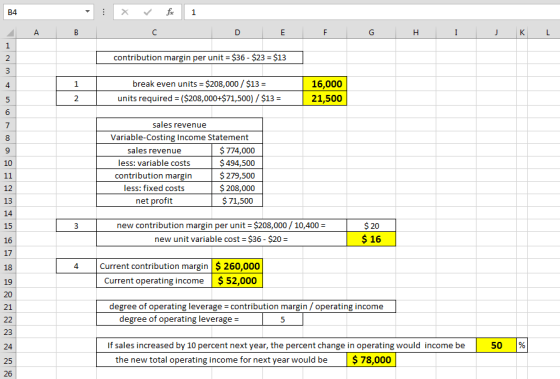This screenshot has width=560, height=379.
Task: Select cell B18 containing 4
Action: coord(76,266)
